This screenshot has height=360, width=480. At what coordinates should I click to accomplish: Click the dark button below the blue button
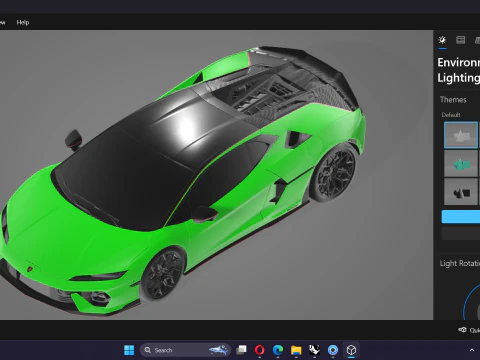point(461,233)
